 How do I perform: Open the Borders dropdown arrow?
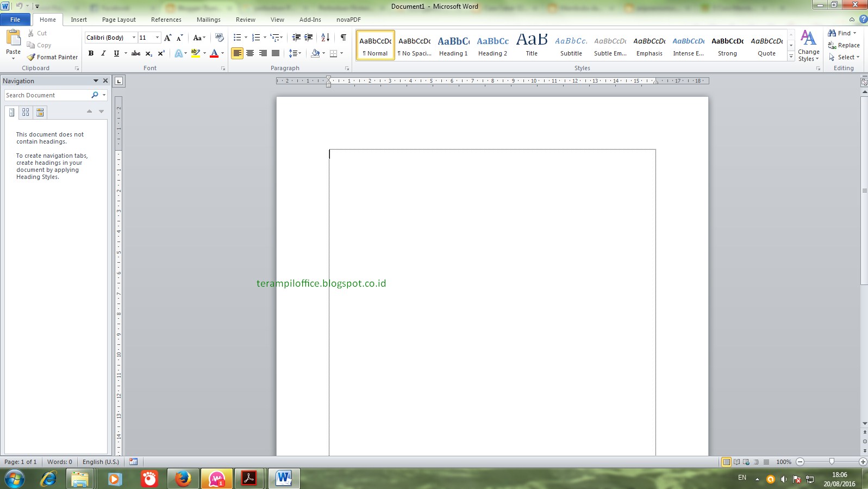pyautogui.click(x=341, y=53)
